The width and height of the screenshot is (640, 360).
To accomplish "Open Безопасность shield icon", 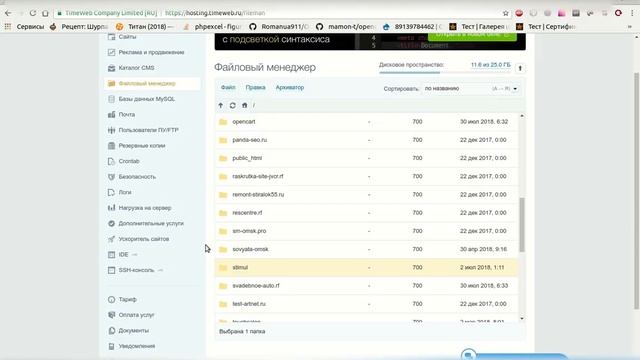I will (111, 177).
